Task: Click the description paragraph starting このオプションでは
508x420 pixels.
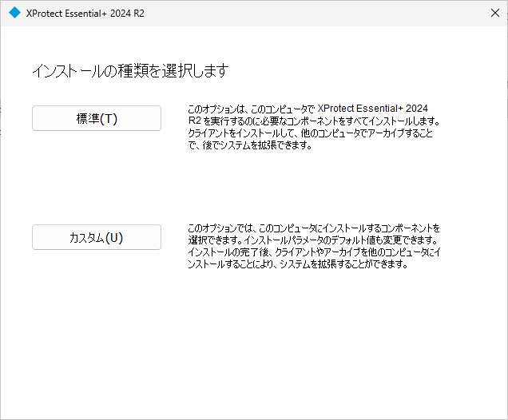Action: click(314, 246)
